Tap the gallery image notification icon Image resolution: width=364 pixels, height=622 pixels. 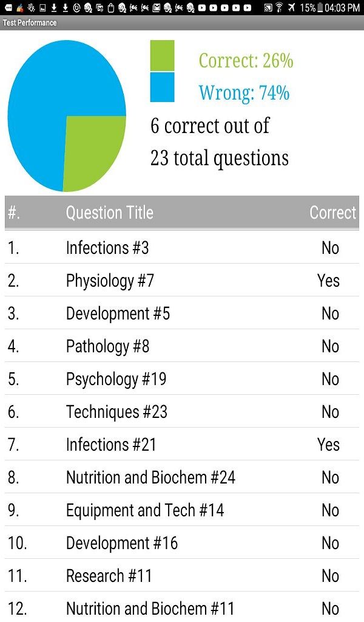point(43,8)
